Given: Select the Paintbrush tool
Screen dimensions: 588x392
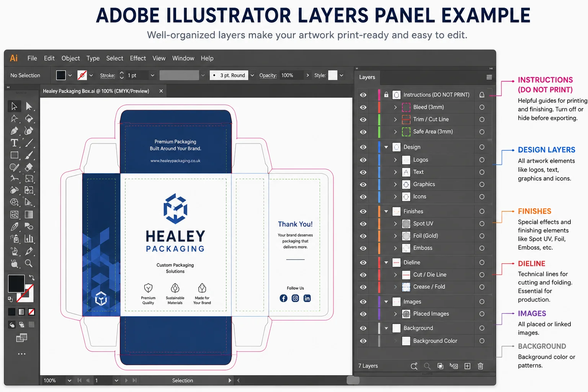Looking at the screenshot, I should (x=29, y=155).
